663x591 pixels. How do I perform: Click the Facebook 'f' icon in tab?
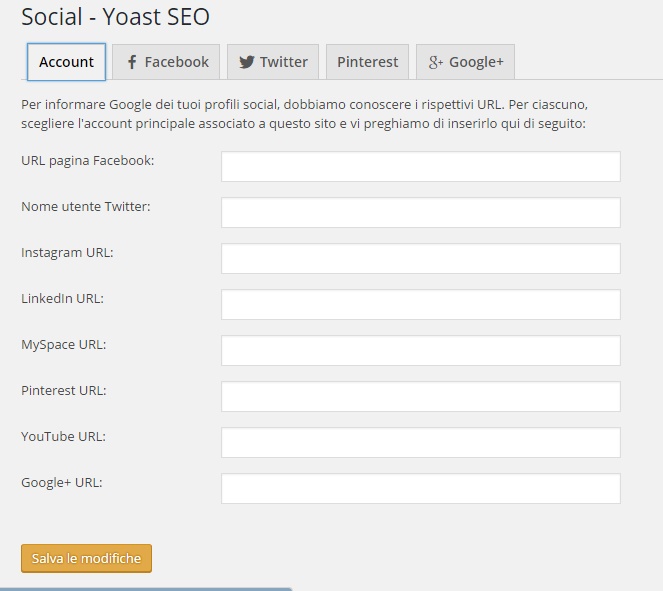coord(132,62)
